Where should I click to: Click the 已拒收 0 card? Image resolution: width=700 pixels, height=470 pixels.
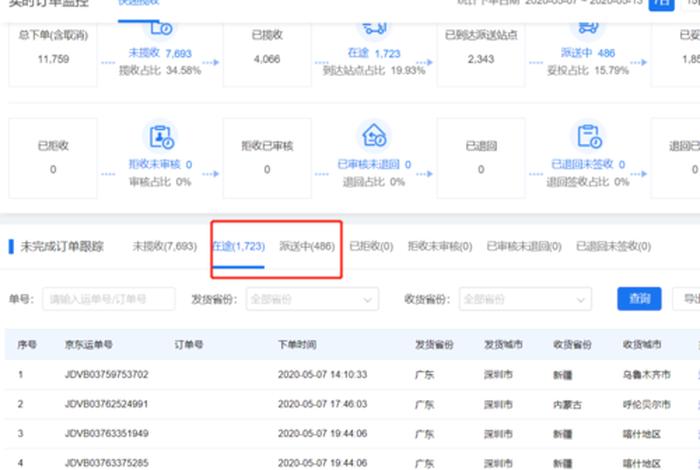[x=53, y=158]
